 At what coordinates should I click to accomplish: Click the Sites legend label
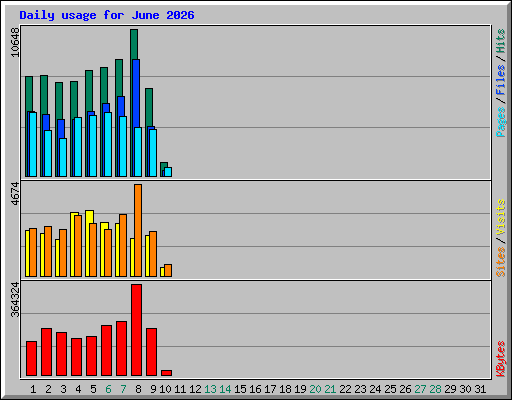click(x=500, y=262)
